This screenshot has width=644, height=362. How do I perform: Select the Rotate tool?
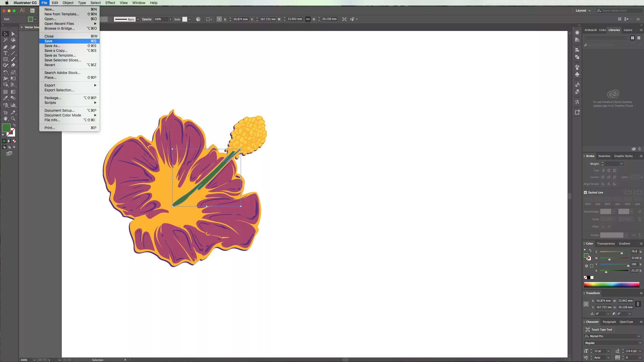pos(5,72)
